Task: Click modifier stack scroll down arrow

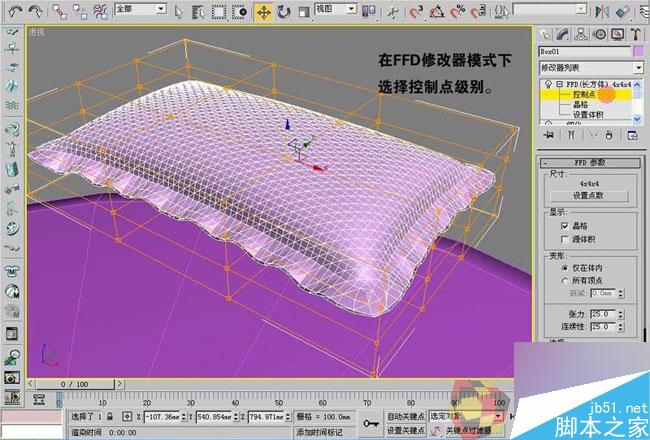Action: click(638, 119)
